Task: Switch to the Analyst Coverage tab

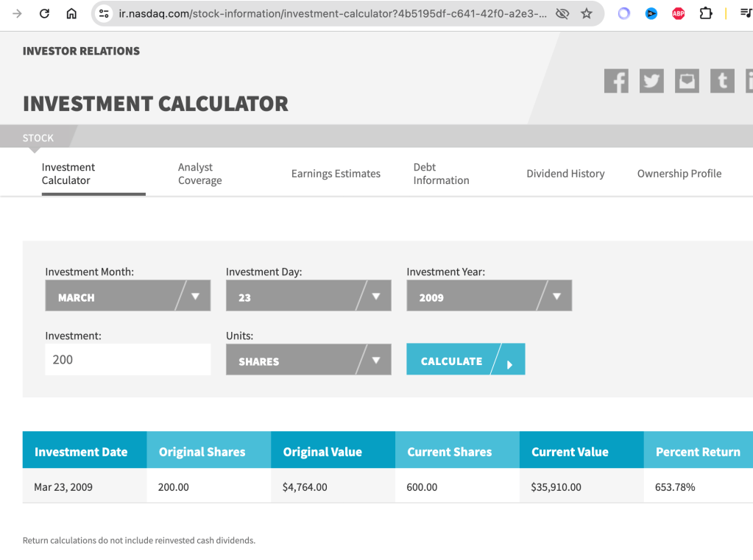Action: (199, 174)
